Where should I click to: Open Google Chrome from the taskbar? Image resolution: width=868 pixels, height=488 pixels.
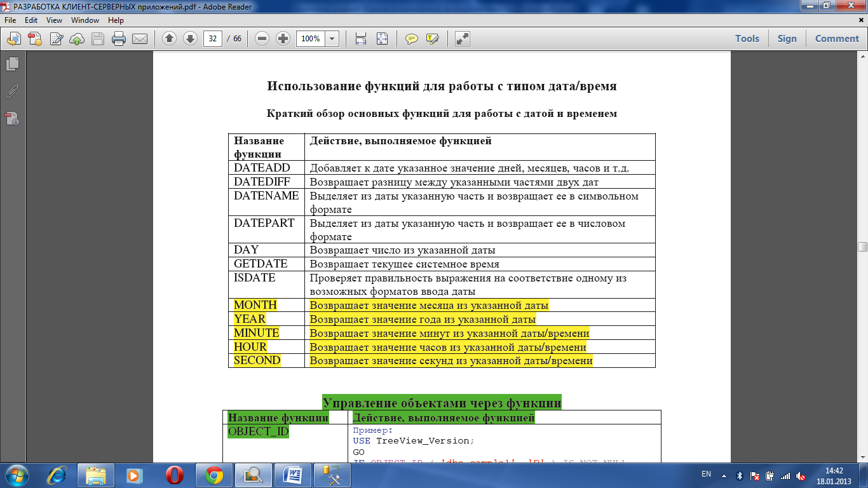coord(214,475)
